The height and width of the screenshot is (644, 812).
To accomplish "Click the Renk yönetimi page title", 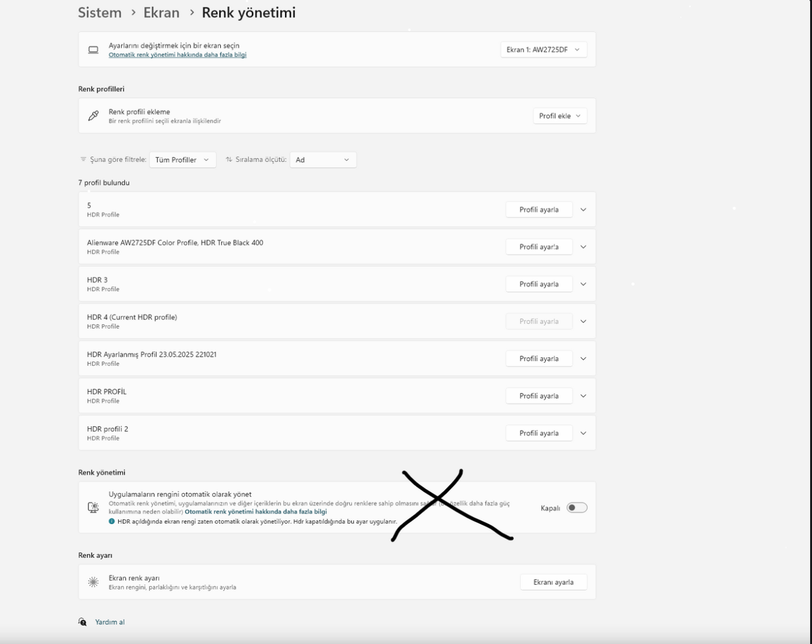I will pyautogui.click(x=249, y=12).
